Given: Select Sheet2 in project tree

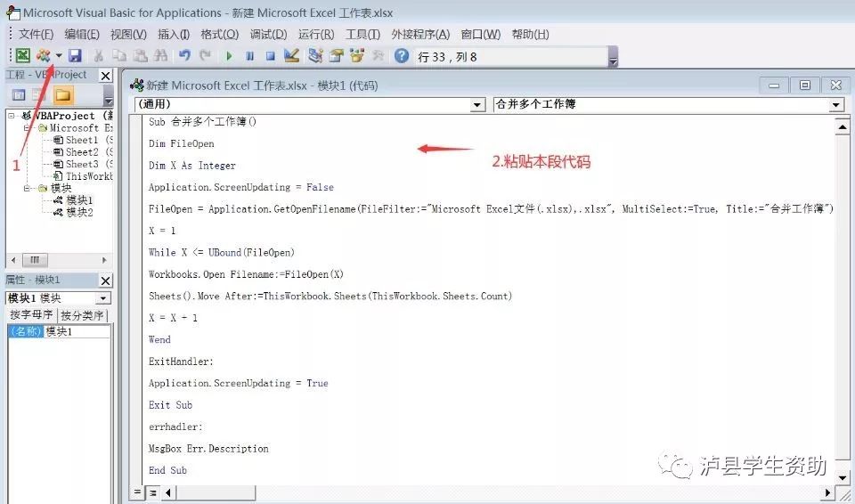Looking at the screenshot, I should (82, 152).
